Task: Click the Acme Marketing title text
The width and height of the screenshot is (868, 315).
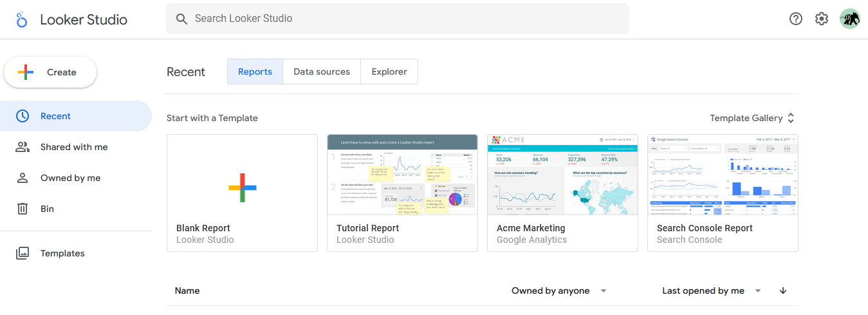Action: pyautogui.click(x=531, y=228)
